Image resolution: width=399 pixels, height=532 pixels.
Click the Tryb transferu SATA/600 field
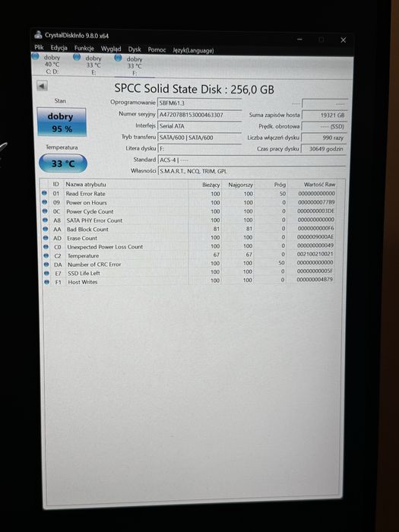[x=199, y=138]
